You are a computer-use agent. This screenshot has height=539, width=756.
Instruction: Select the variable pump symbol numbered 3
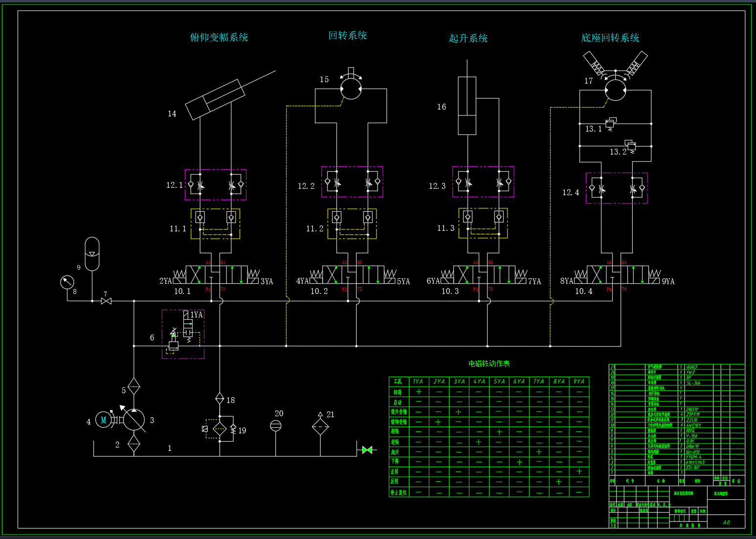pyautogui.click(x=133, y=420)
